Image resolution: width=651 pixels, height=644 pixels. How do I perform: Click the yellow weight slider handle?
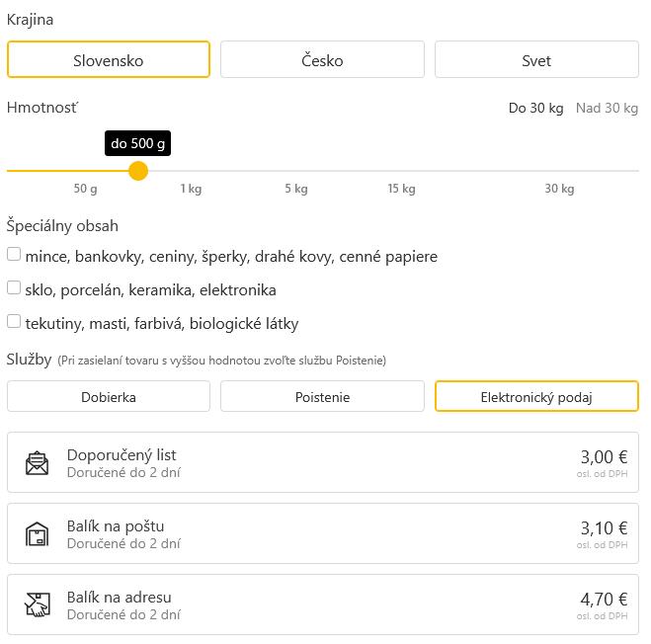click(x=138, y=171)
